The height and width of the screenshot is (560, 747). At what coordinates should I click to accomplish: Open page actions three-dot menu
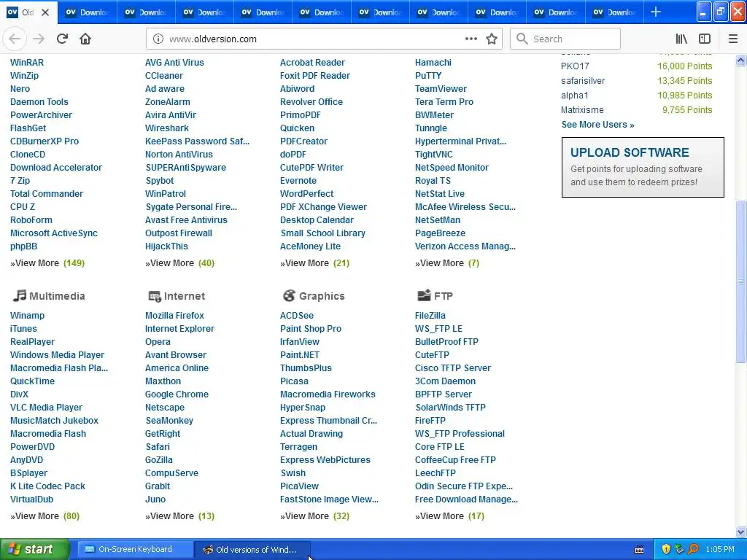point(471,39)
